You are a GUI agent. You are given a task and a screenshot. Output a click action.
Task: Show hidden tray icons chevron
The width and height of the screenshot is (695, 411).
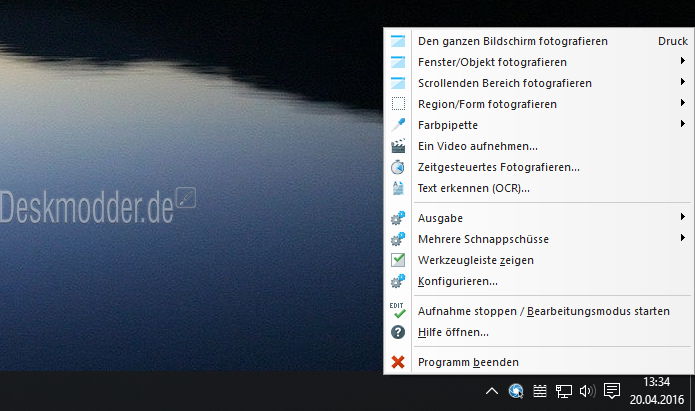click(492, 391)
